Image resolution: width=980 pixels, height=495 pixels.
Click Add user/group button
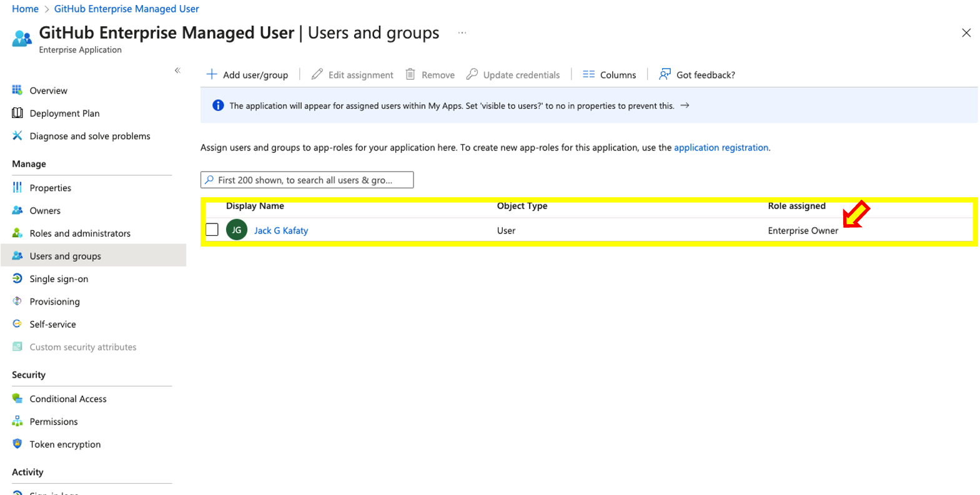[247, 75]
